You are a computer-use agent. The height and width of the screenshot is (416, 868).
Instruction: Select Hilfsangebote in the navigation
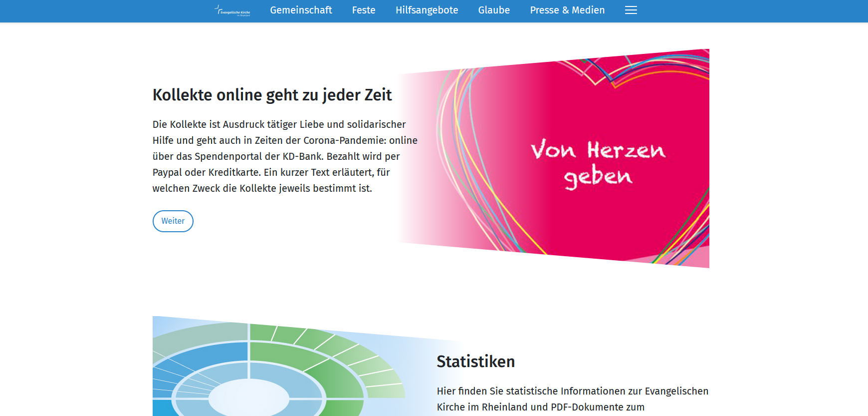[x=427, y=10]
